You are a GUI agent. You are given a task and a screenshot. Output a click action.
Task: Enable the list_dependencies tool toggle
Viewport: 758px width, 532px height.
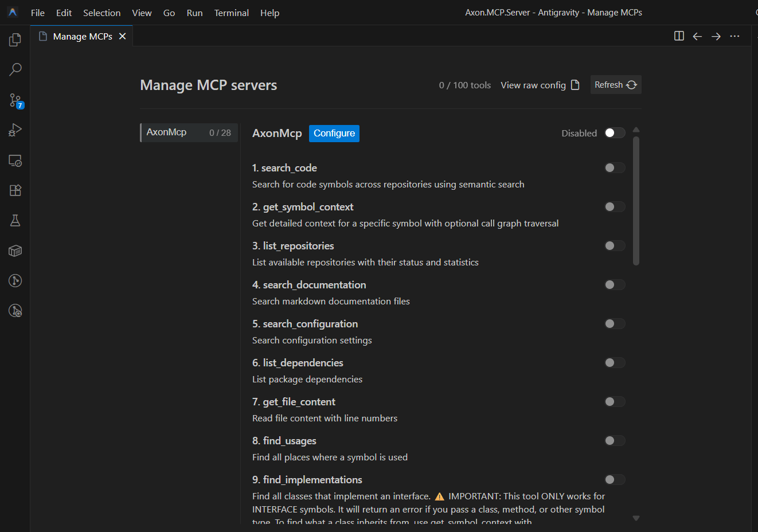(615, 363)
